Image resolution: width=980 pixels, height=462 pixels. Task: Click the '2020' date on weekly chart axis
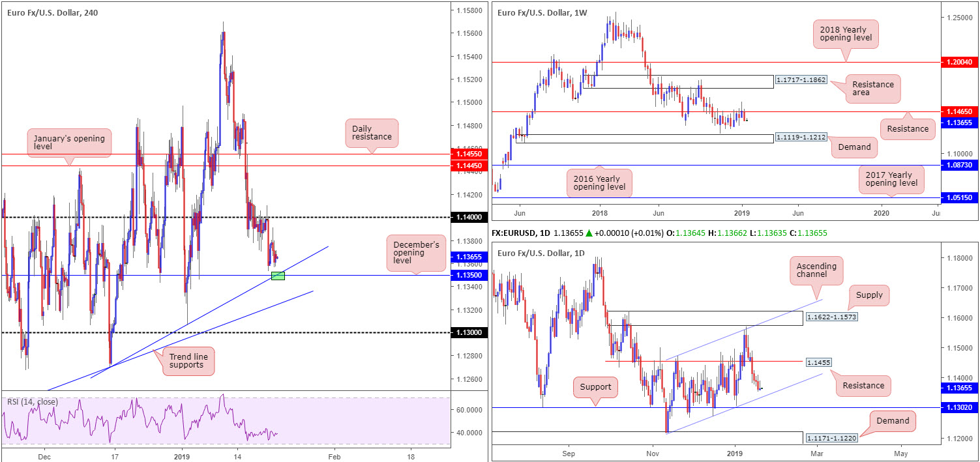[x=881, y=212]
